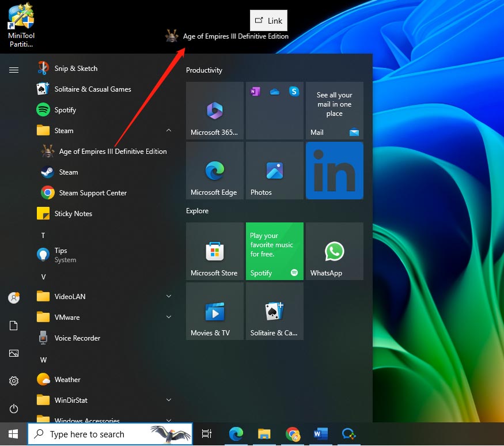
Task: Click the Mail live tile
Action: click(x=334, y=111)
